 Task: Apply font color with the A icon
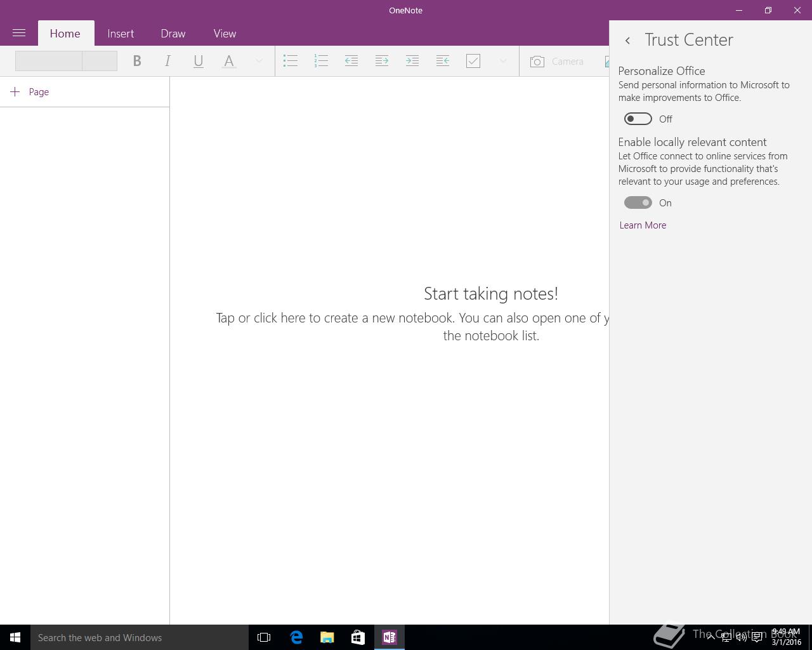tap(229, 61)
